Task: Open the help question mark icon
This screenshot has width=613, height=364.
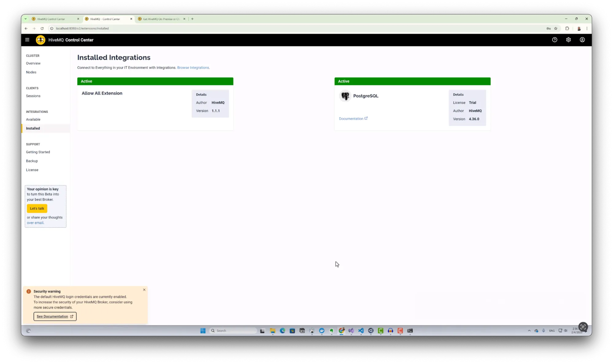Action: [554, 40]
